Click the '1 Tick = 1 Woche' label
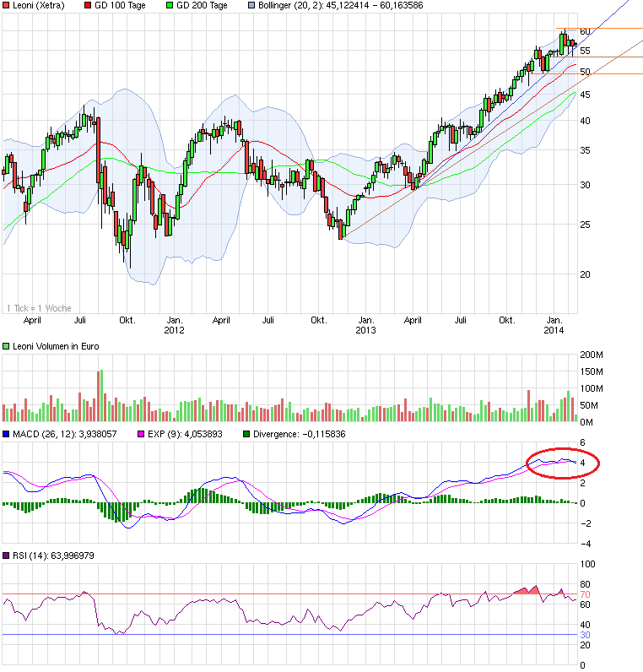643x672 pixels. (38, 308)
